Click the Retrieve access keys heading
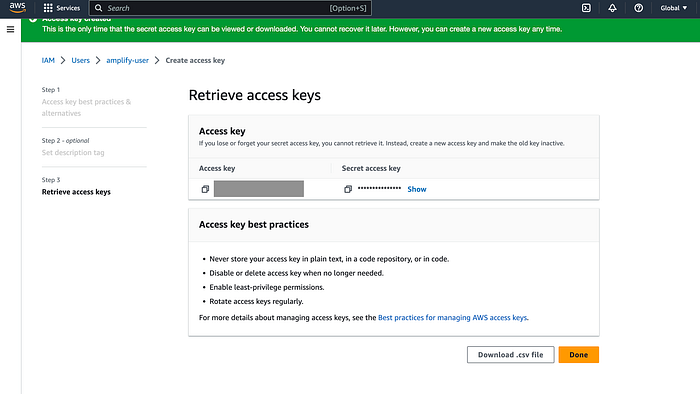This screenshot has height=394, width=700. click(254, 95)
